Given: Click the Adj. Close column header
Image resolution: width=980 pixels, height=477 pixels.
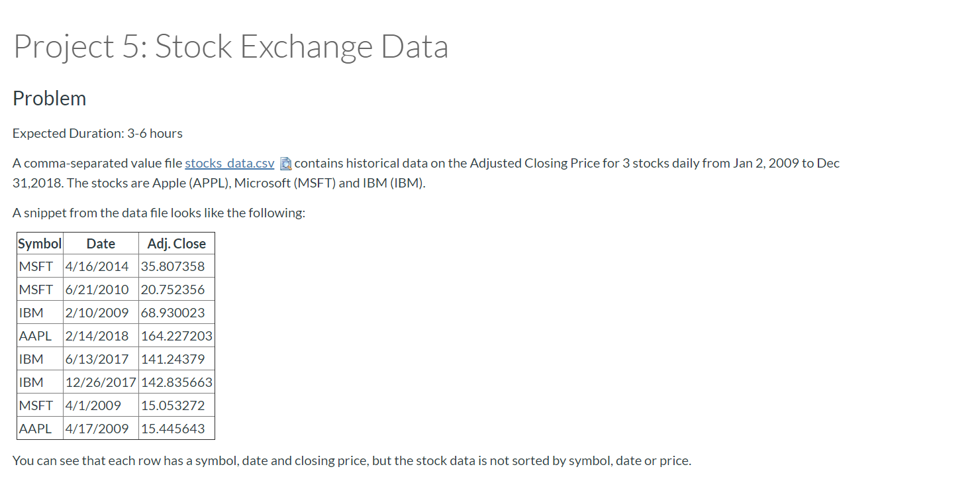Looking at the screenshot, I should coord(177,243).
